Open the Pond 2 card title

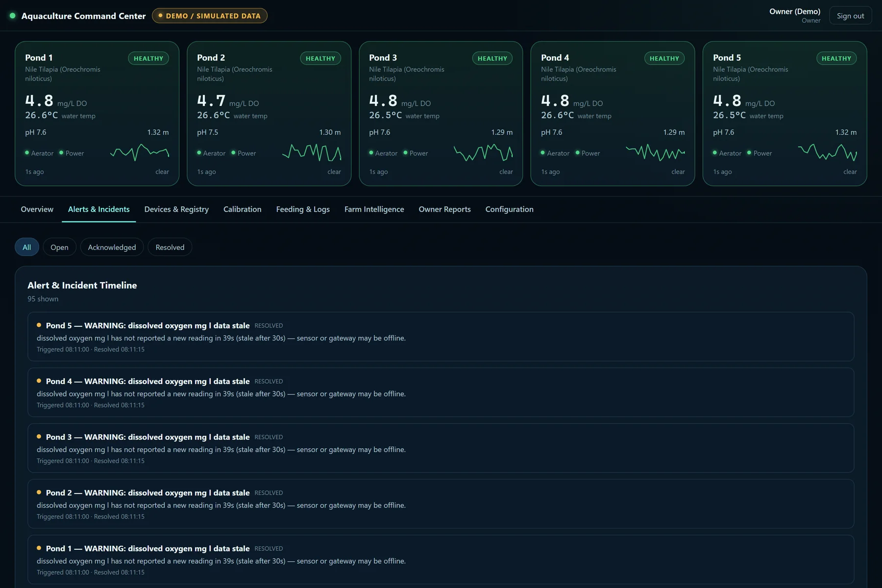point(211,57)
